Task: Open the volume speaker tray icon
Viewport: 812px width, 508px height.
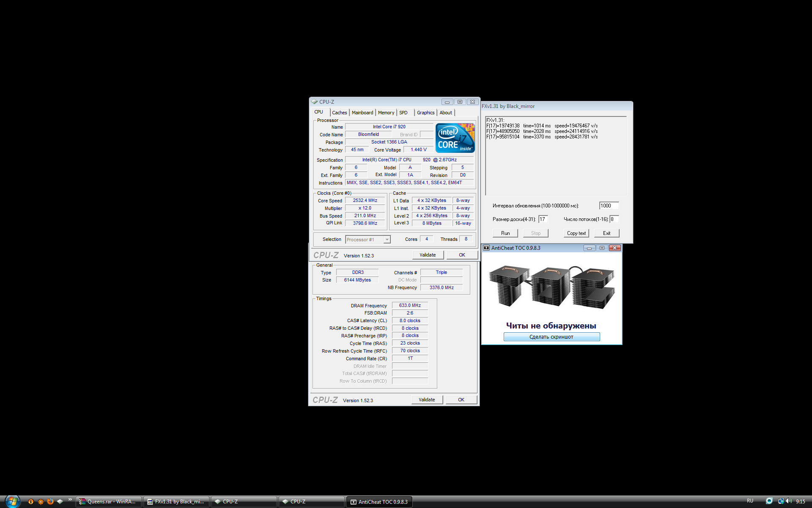Action: (789, 501)
